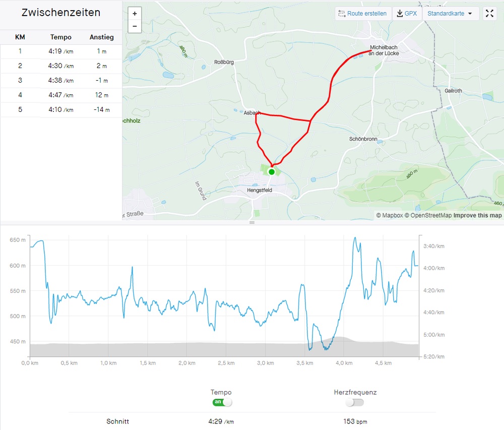Select the kilometer 5 split row
The height and width of the screenshot is (430, 504).
click(61, 110)
